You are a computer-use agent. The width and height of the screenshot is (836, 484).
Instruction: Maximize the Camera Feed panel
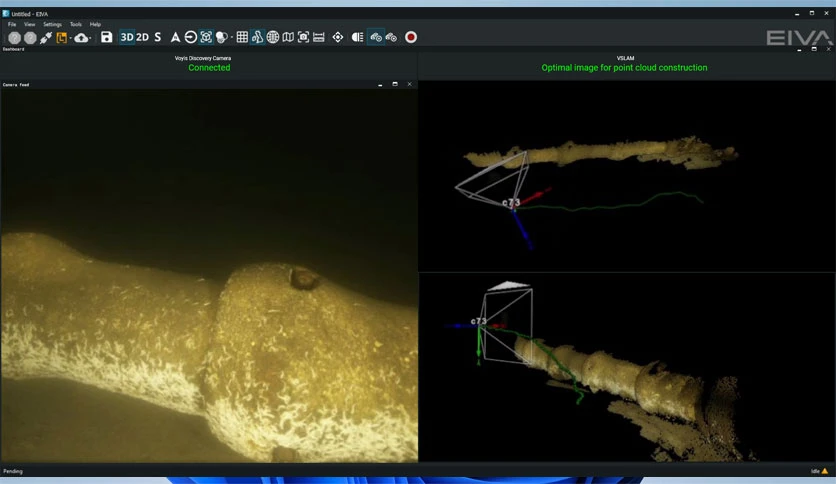tap(395, 84)
